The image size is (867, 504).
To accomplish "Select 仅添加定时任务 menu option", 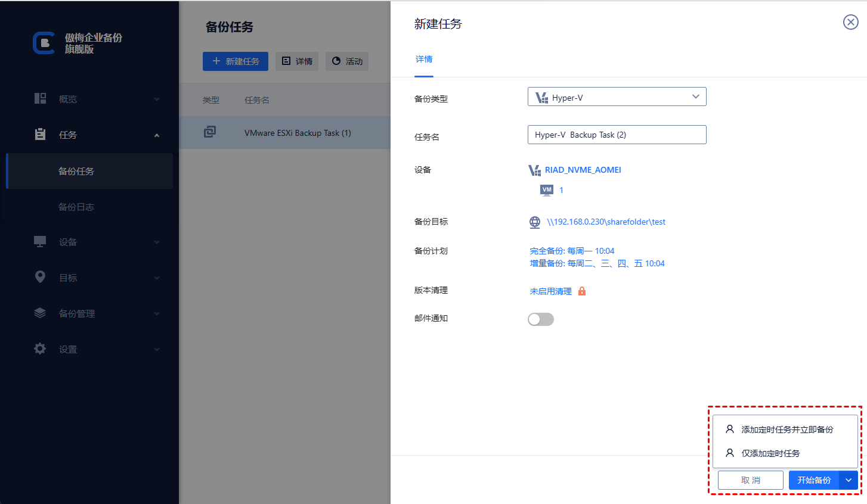I will coord(770,453).
